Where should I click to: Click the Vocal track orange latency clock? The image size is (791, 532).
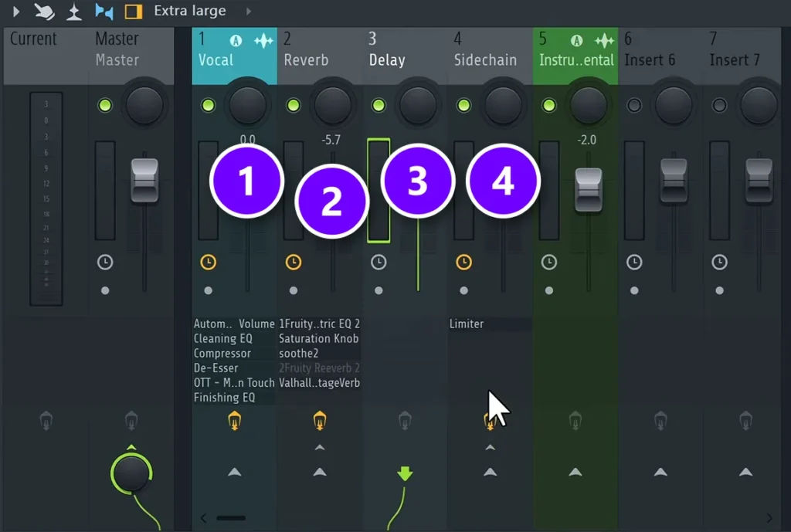pyautogui.click(x=208, y=263)
